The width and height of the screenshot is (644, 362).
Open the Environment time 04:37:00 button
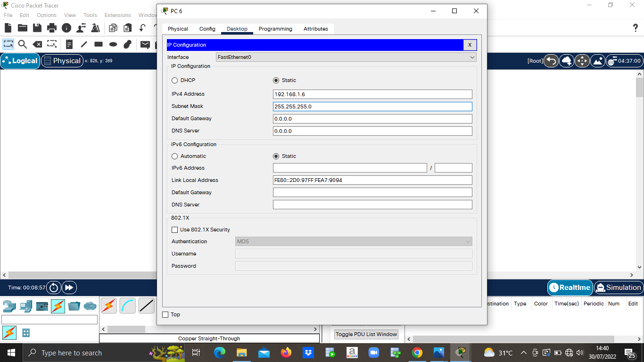click(624, 61)
